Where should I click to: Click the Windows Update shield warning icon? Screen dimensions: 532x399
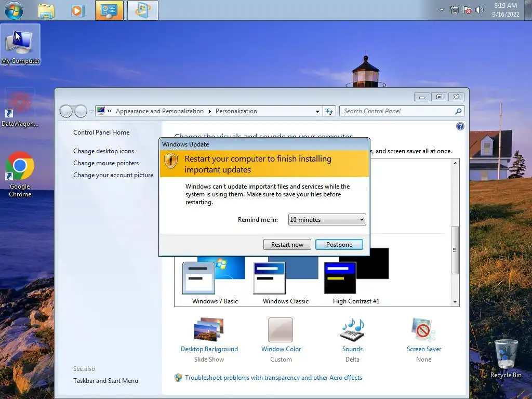(170, 161)
